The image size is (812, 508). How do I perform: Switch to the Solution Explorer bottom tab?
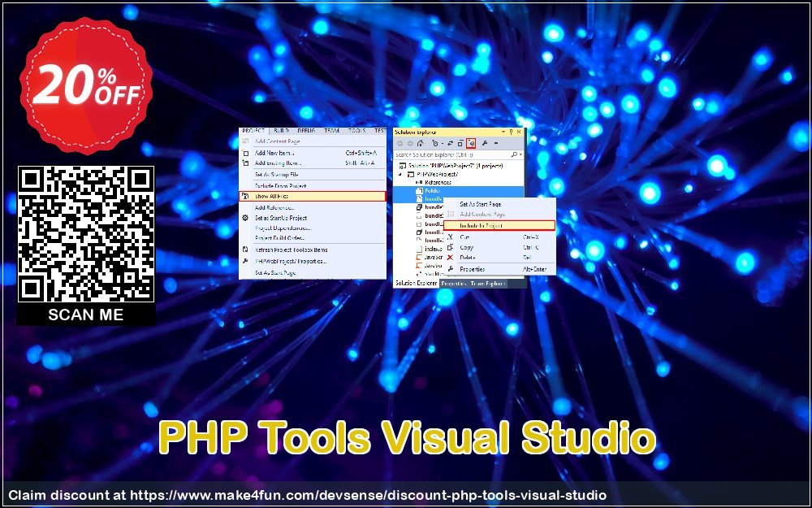(417, 284)
